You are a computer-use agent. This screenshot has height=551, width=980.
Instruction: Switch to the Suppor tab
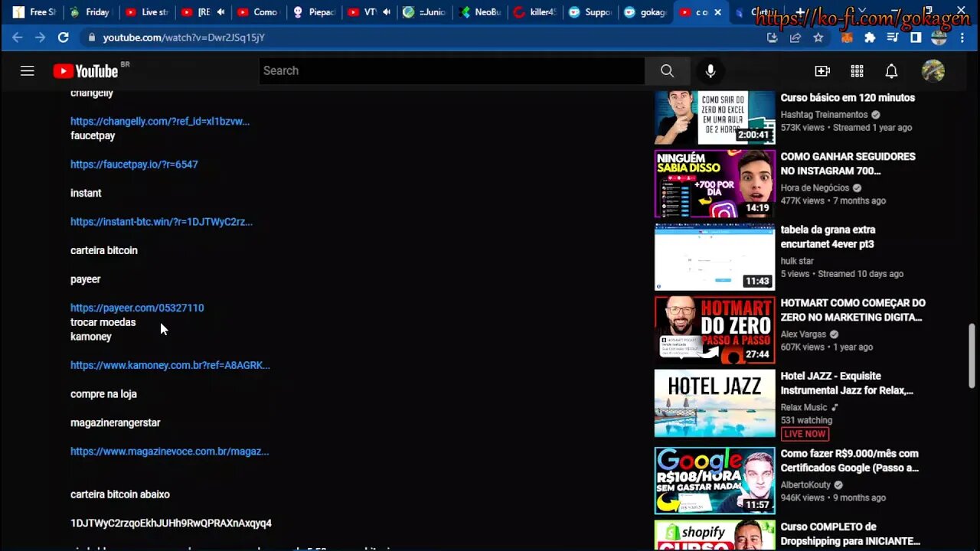pos(590,12)
